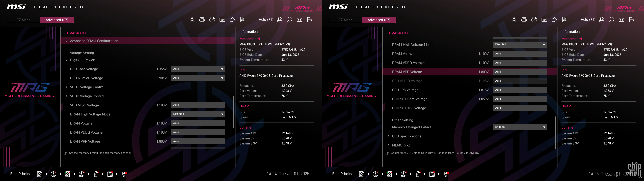Click CPU chip icon in right BIOS toolbar
The image size is (644, 181).
[x=524, y=20]
